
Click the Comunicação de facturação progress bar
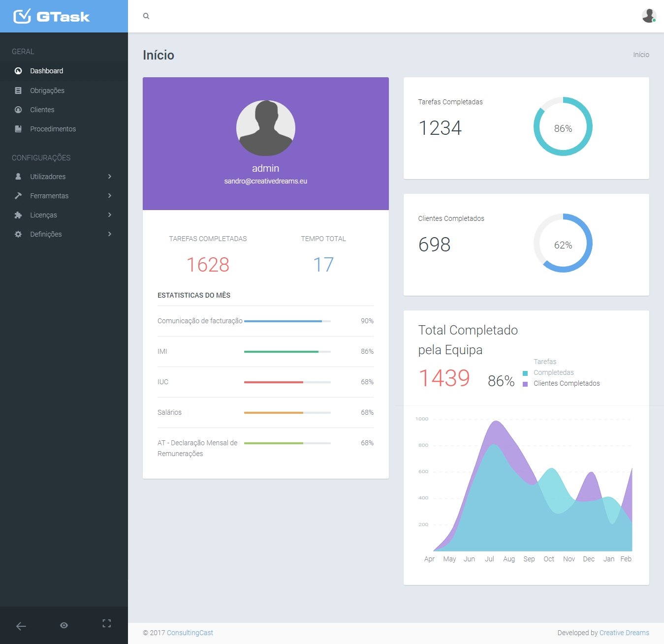coord(287,321)
